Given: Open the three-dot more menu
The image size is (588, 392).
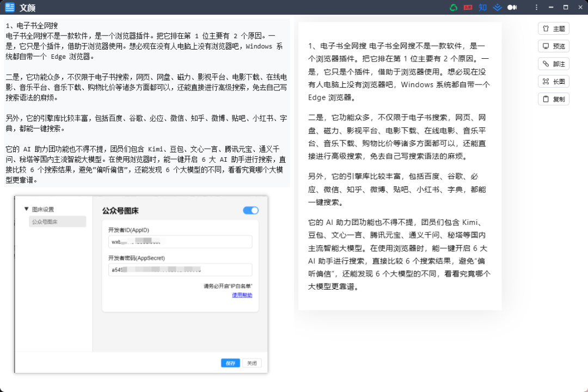Looking at the screenshot, I should pos(536,8).
